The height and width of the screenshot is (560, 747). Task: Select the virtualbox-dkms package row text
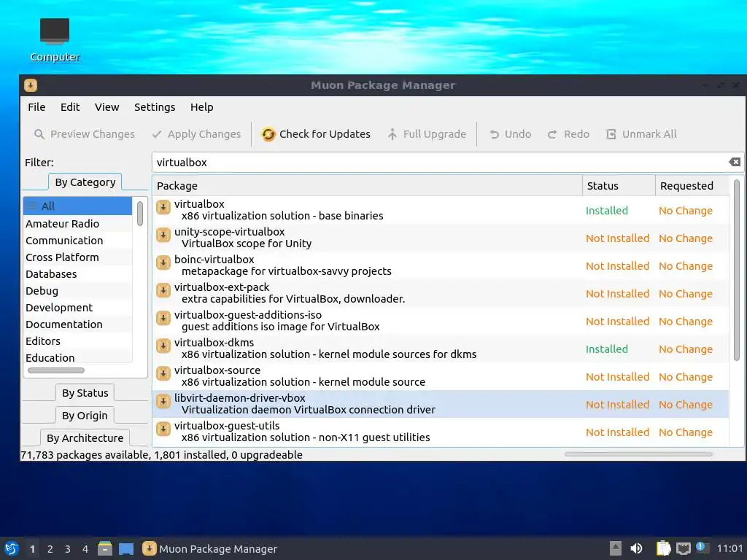[x=325, y=349]
